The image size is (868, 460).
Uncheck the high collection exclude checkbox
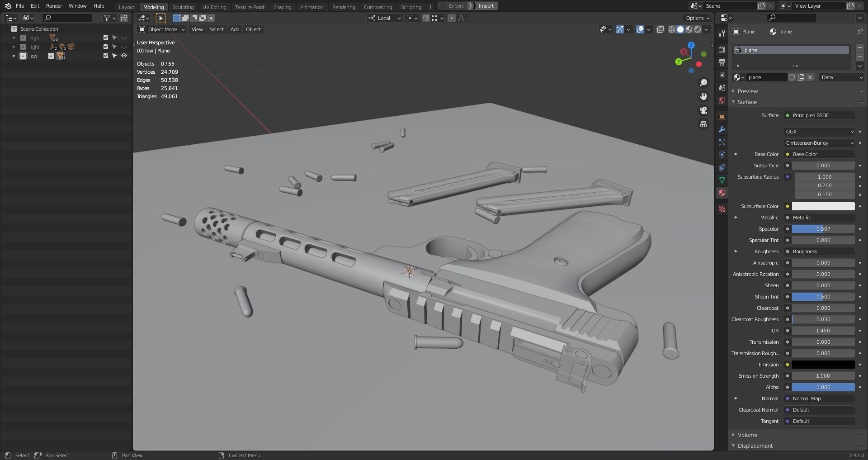(106, 38)
